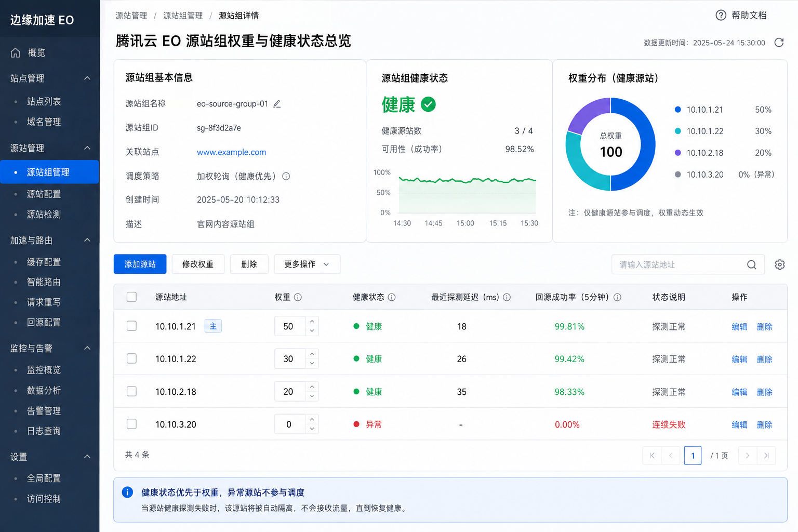Click the blue info icon in notice banner
798x532 pixels.
pos(127,492)
